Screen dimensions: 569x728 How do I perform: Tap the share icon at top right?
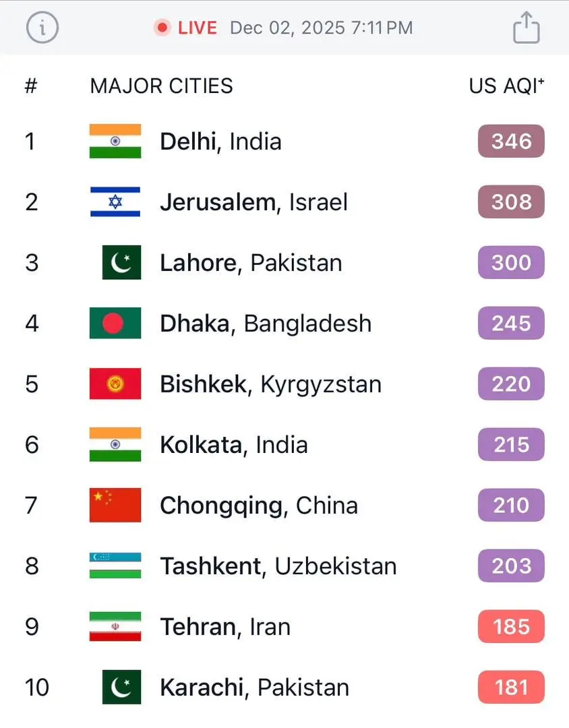[x=526, y=28]
